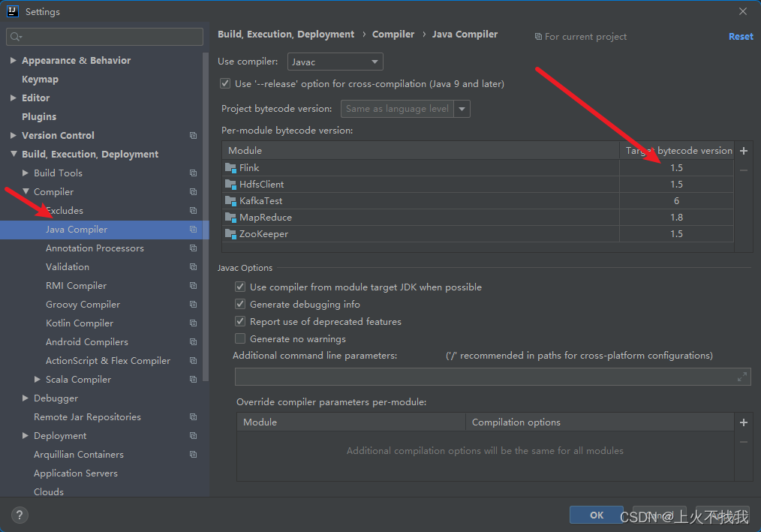Click the project-level icon beside RMI Compiler
The image size is (761, 532).
[193, 285]
